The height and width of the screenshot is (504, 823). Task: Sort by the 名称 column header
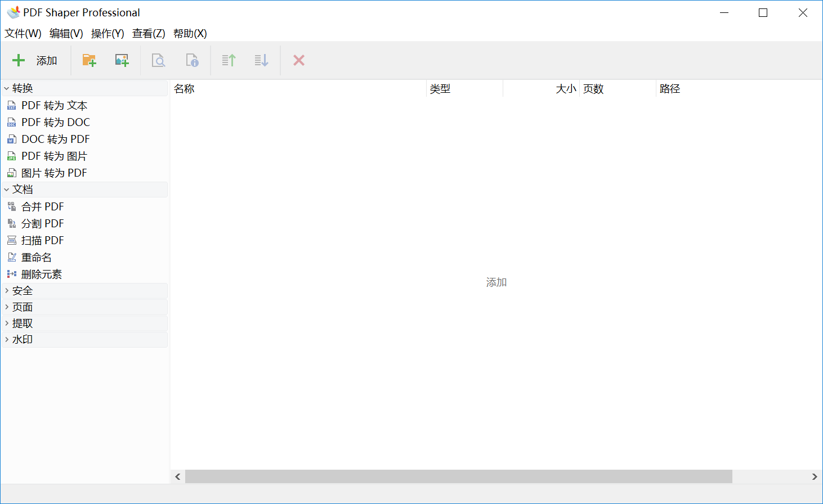pyautogui.click(x=298, y=89)
